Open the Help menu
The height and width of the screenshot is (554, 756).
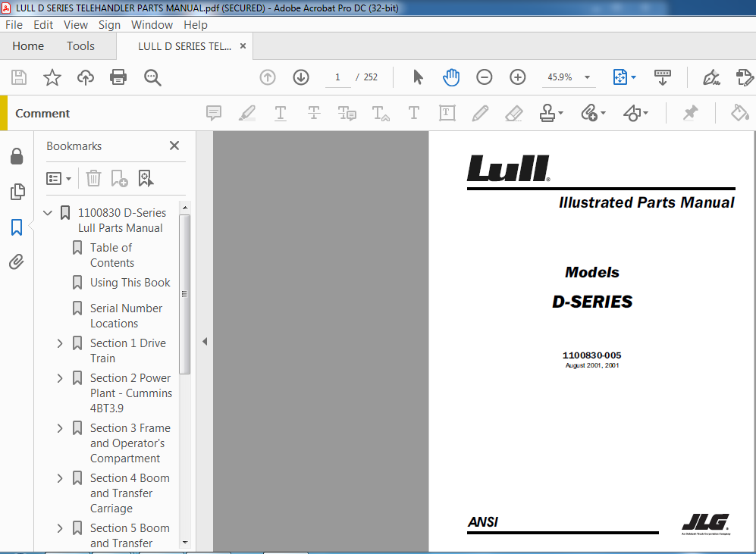coord(196,24)
